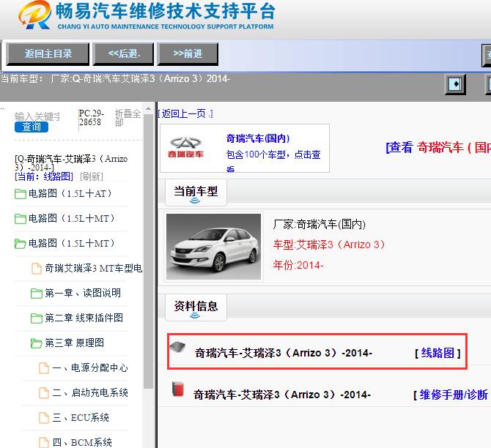491x448 pixels.
Task: Click PC.29-28658 text in sidebar
Action: pyautogui.click(x=91, y=118)
